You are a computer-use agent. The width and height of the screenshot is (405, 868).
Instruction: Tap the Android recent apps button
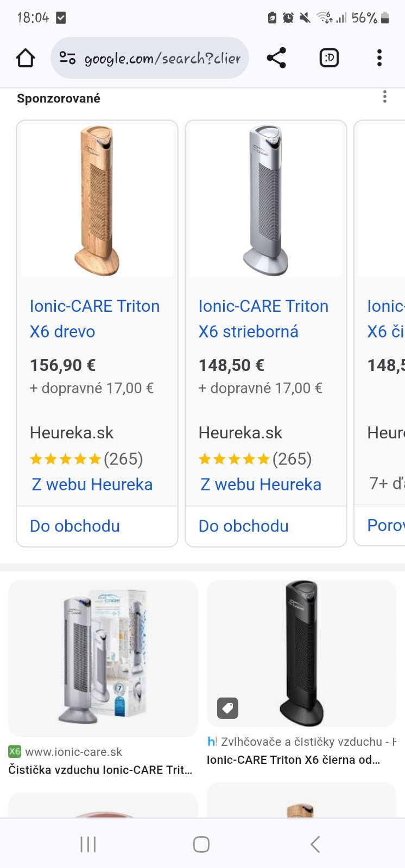(88, 844)
